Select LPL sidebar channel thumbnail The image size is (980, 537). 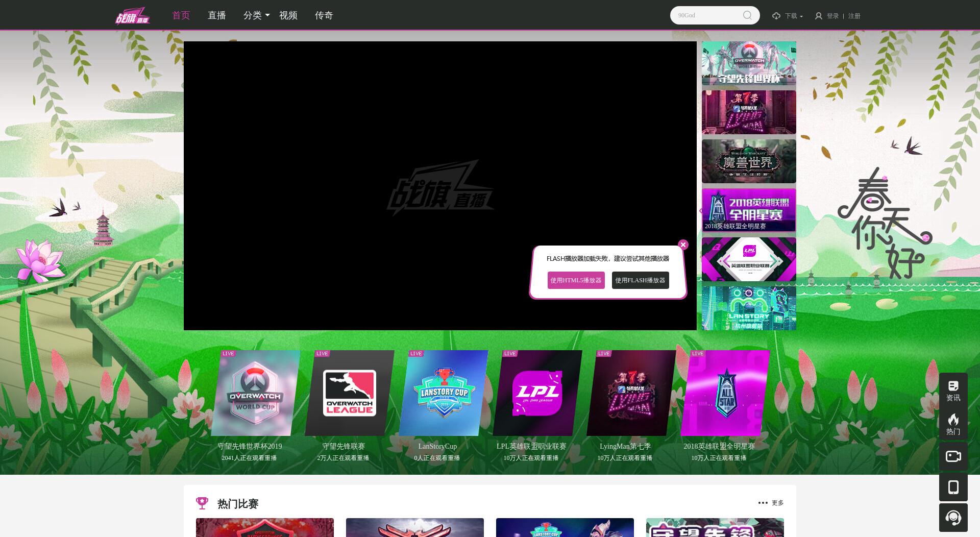(x=749, y=259)
